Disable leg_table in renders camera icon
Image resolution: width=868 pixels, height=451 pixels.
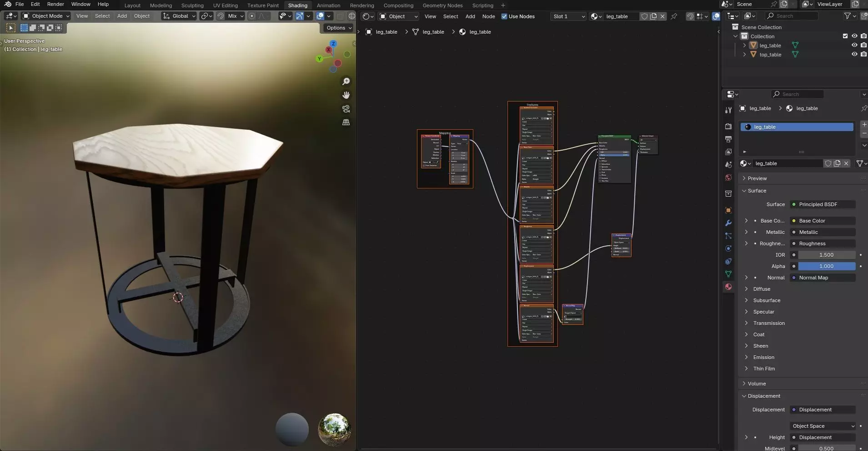863,45
